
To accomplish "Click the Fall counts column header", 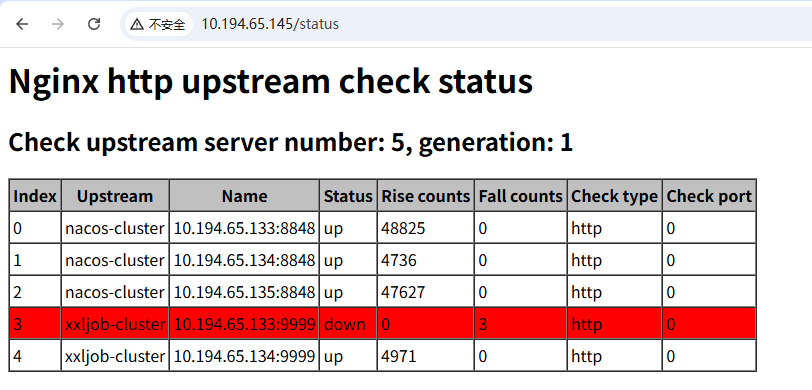I will (520, 196).
